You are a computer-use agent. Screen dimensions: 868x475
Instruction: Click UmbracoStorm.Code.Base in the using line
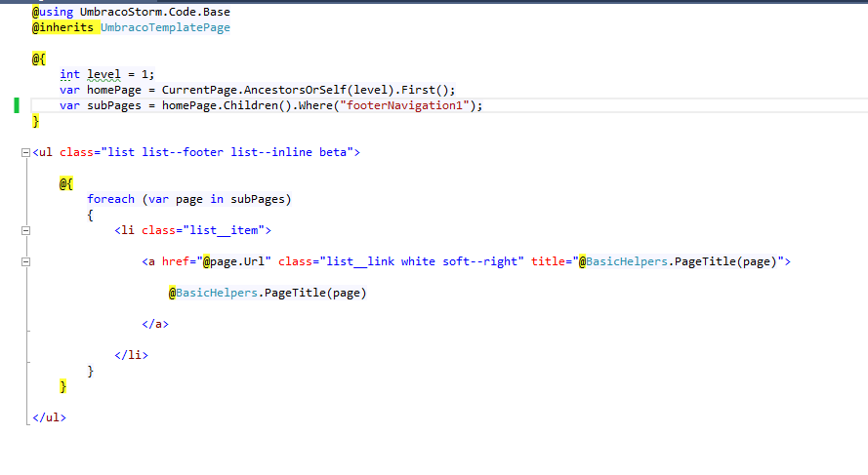155,12
